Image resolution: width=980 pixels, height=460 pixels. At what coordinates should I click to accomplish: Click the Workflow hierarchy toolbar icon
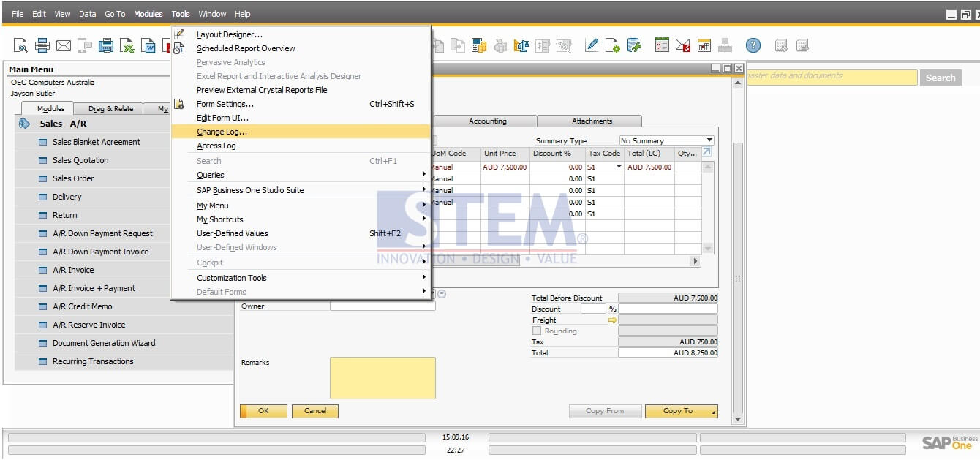pos(725,45)
